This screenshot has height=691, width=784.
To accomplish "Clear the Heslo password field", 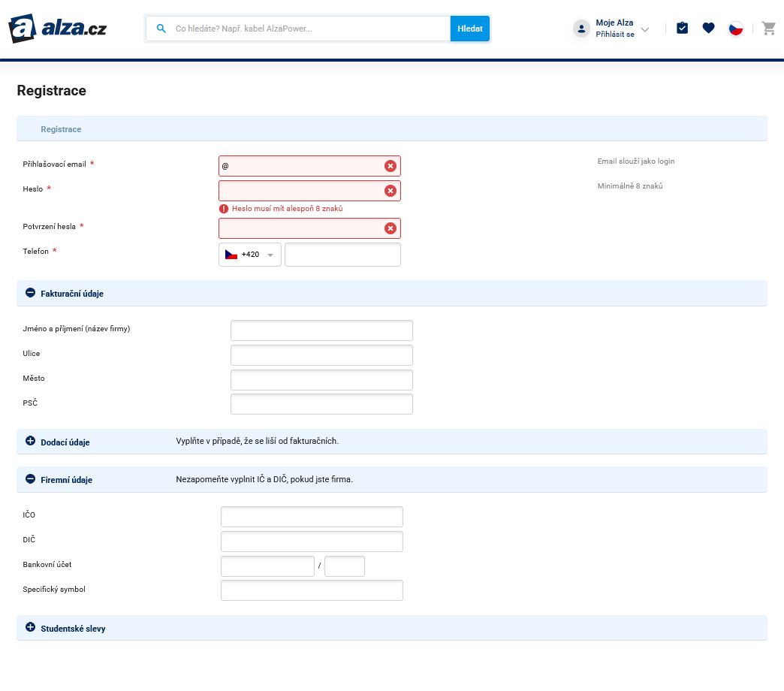I will [x=390, y=190].
